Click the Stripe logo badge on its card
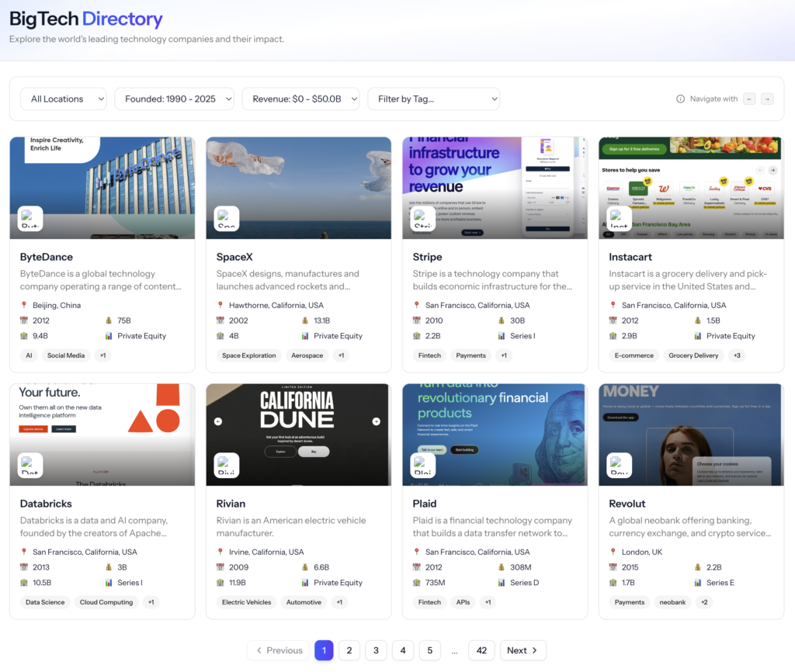Image resolution: width=795 pixels, height=672 pixels. tap(423, 219)
